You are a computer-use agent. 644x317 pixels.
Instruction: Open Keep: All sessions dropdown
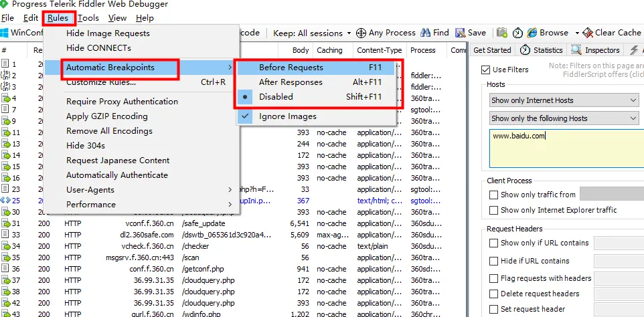point(313,33)
